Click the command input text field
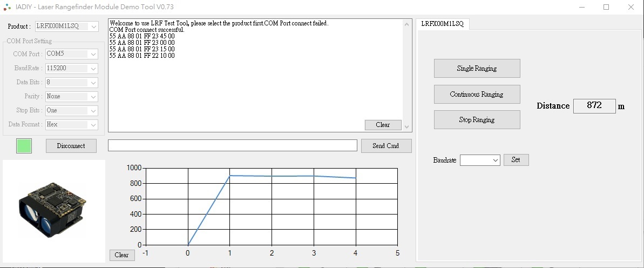 (x=232, y=146)
